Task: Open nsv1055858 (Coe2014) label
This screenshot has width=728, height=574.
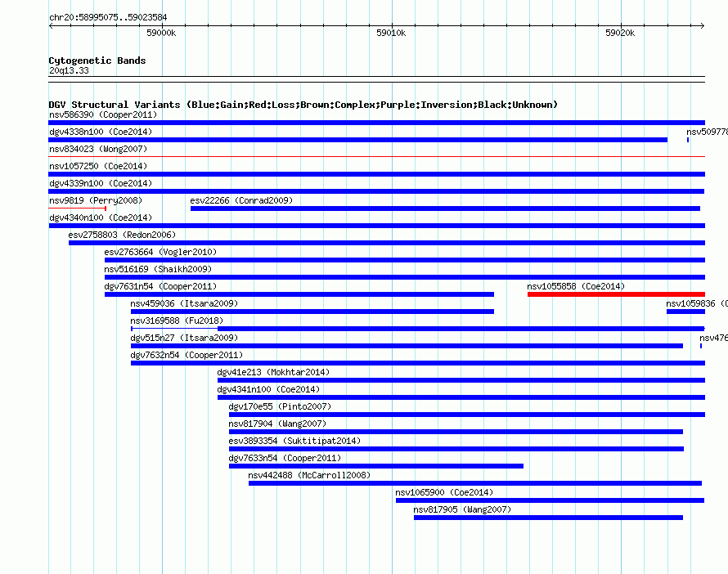Action: 576,286
